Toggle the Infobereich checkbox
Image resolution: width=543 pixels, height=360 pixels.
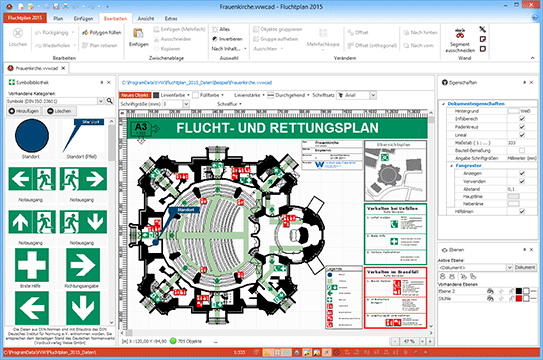pos(522,119)
